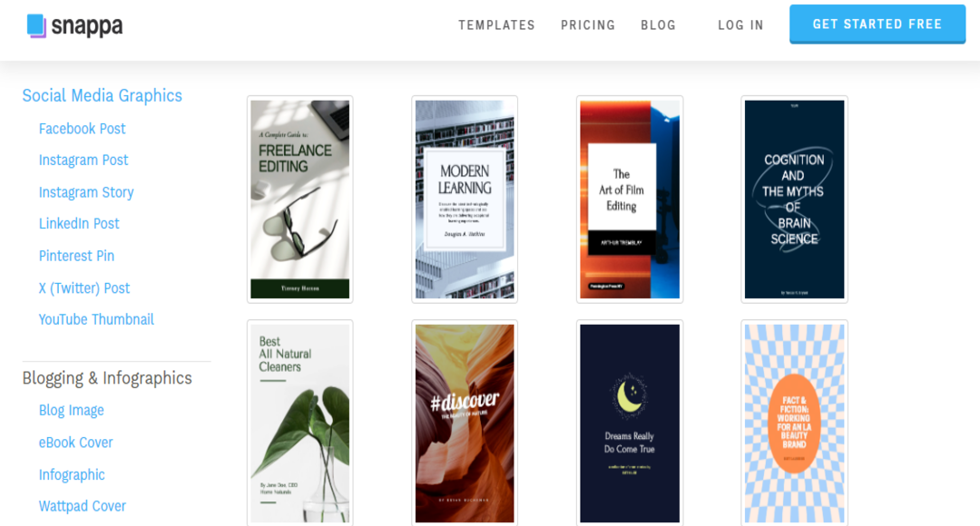Open Wattpad Cover templates
Screen dimensions: 980x526
pyautogui.click(x=83, y=506)
